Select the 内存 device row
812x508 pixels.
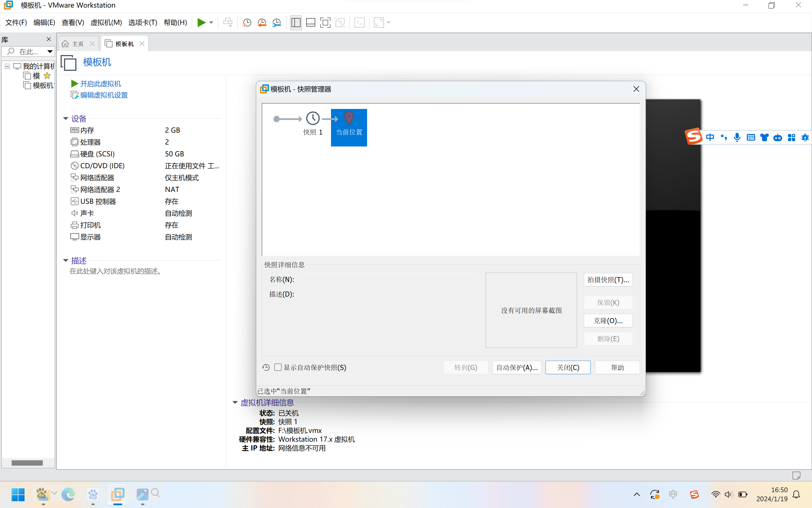(145, 130)
